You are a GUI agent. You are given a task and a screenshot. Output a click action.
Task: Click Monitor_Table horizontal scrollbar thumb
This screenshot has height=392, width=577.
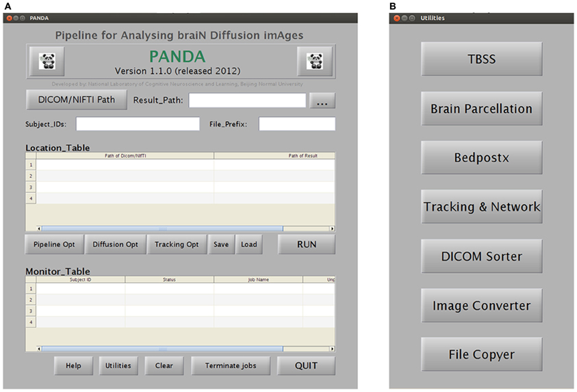click(162, 349)
